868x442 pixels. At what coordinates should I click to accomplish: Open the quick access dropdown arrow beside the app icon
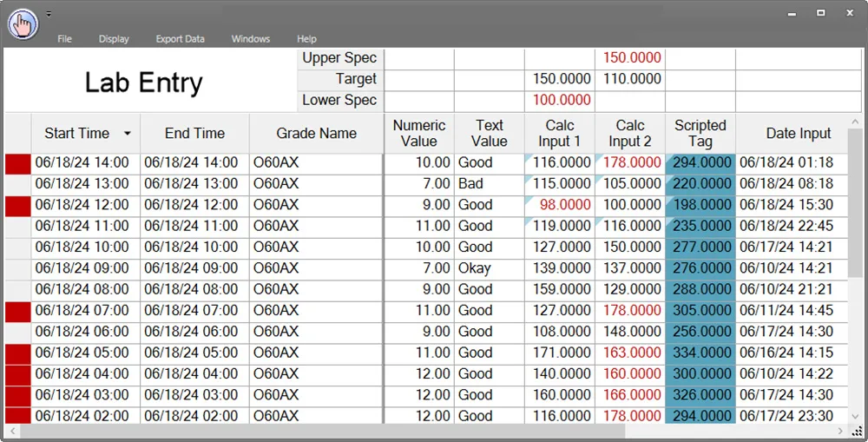49,14
